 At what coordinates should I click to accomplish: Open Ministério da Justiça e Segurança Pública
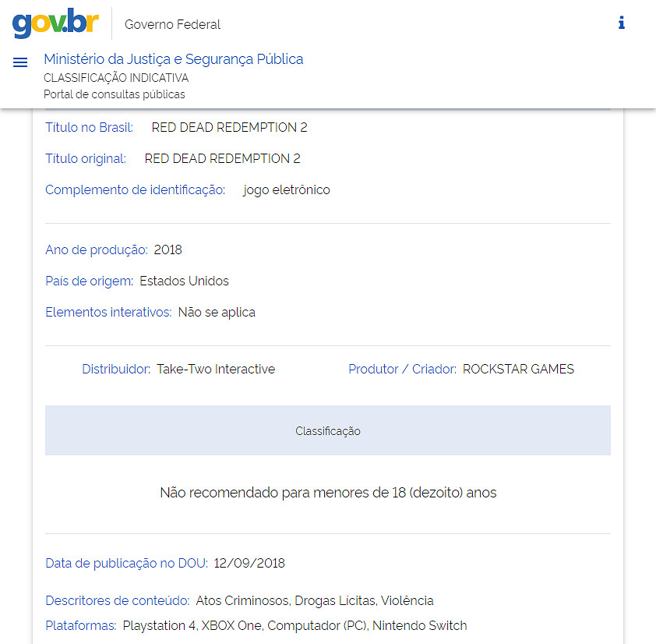(x=173, y=59)
